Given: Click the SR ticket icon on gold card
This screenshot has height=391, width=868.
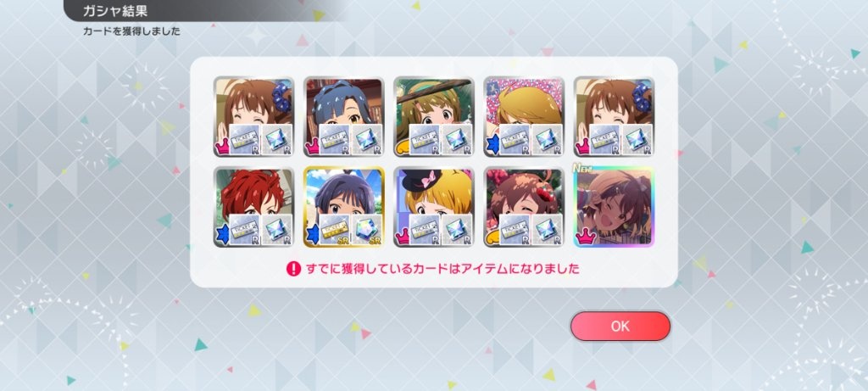Looking at the screenshot, I should [x=334, y=229].
